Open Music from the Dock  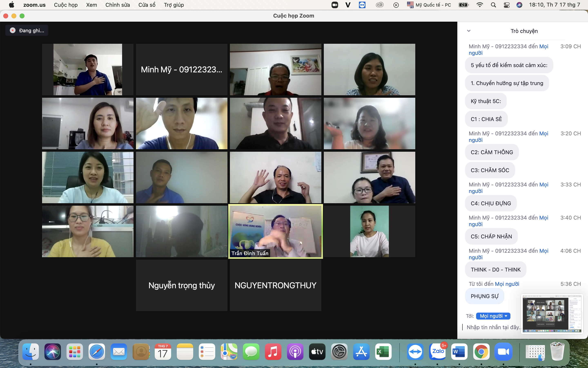pyautogui.click(x=273, y=352)
